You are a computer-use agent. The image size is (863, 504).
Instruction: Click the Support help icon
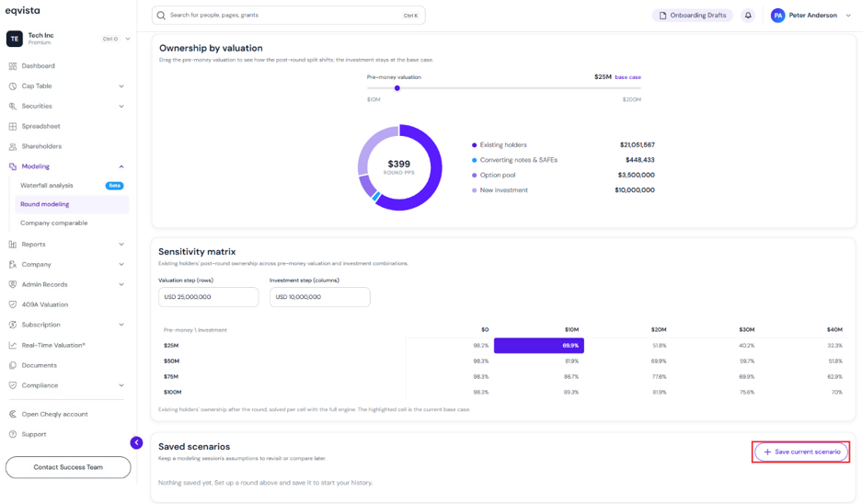[x=13, y=435]
